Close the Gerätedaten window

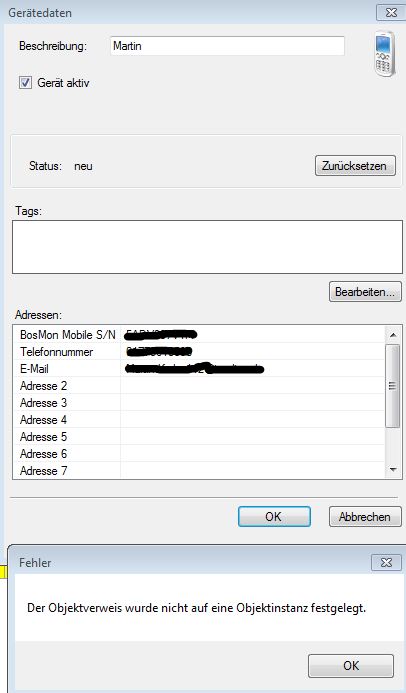[x=391, y=12]
